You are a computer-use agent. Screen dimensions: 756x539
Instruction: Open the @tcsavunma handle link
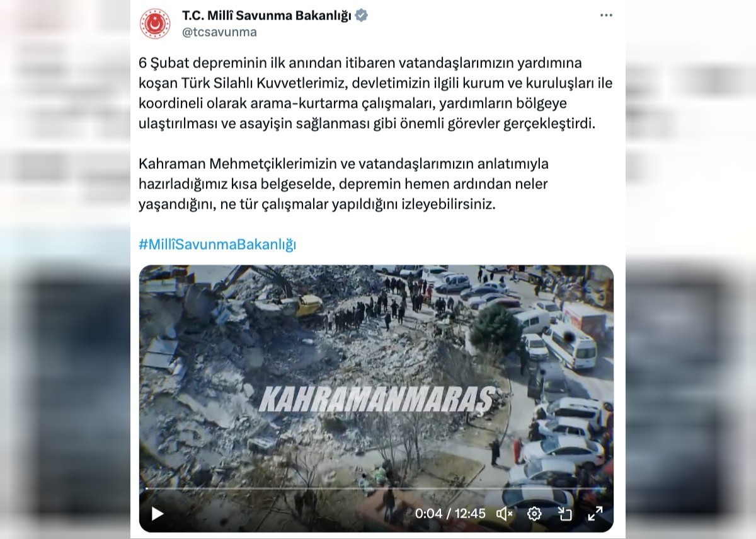219,32
